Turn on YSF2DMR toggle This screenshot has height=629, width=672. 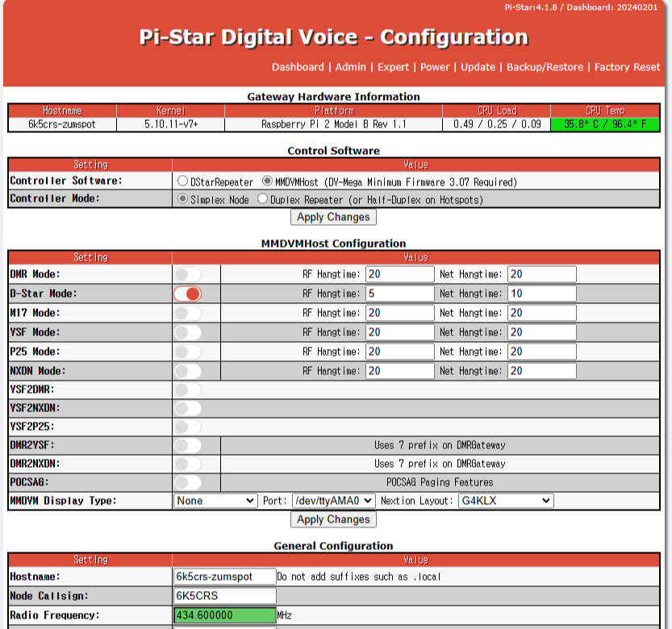[x=188, y=390]
